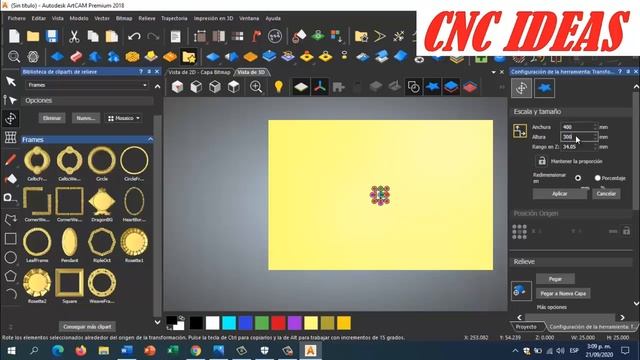
Task: Open the toolpath folder icon in top toolbar
Action: 361,36
